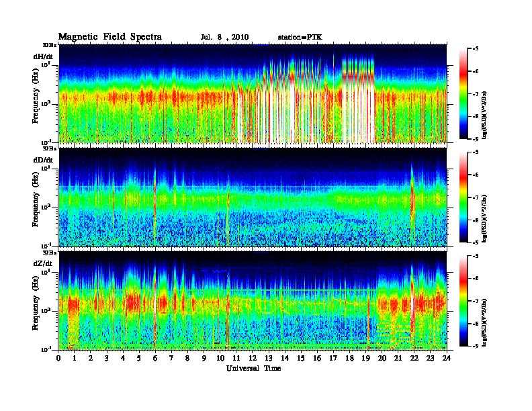Click the color scale bar beside dD/dt panel
The width and height of the screenshot is (532, 411).
pyautogui.click(x=463, y=197)
